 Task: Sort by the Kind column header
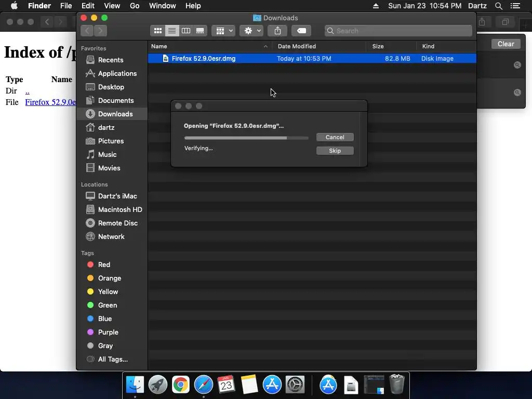tap(446, 46)
